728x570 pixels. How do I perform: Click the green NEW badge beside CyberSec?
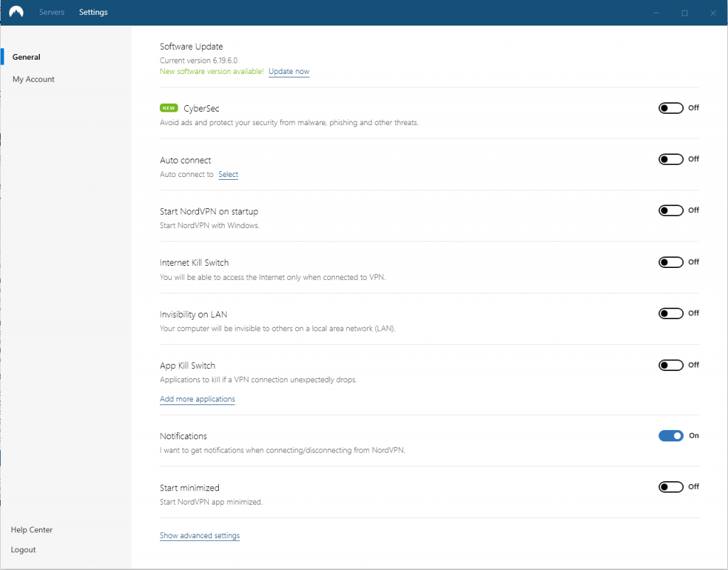168,108
